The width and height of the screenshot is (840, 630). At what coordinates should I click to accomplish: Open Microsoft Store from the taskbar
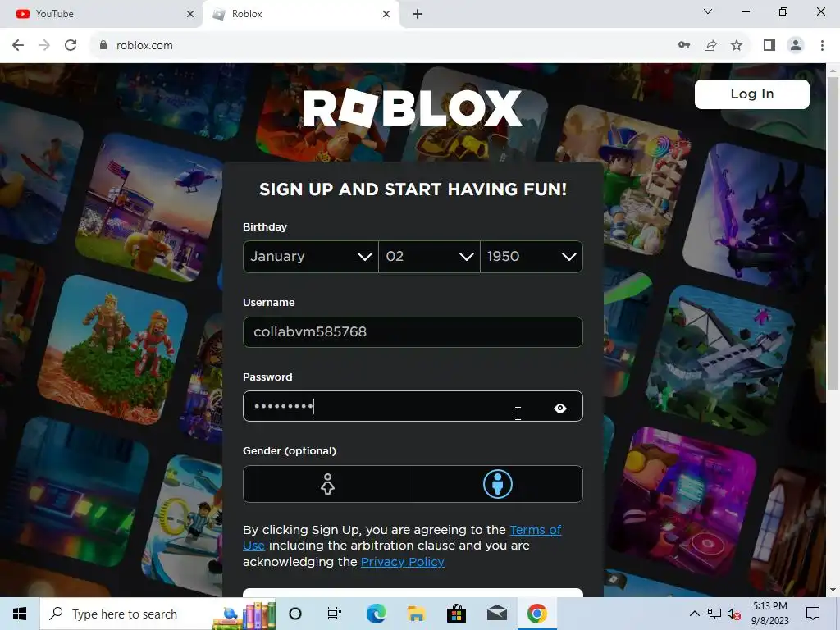coord(456,614)
